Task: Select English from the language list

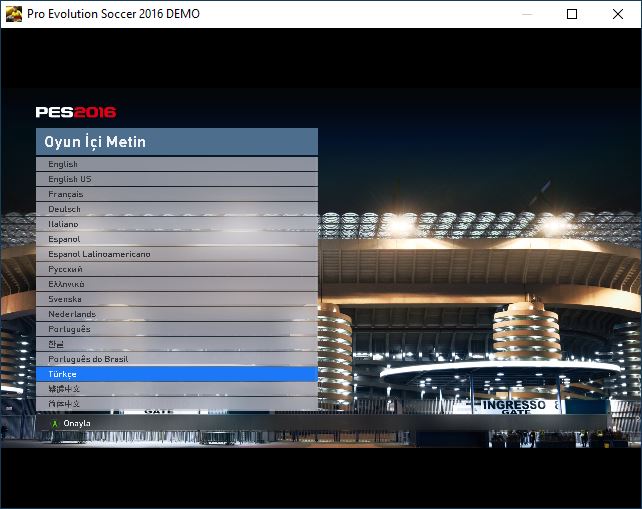Action: pos(177,164)
